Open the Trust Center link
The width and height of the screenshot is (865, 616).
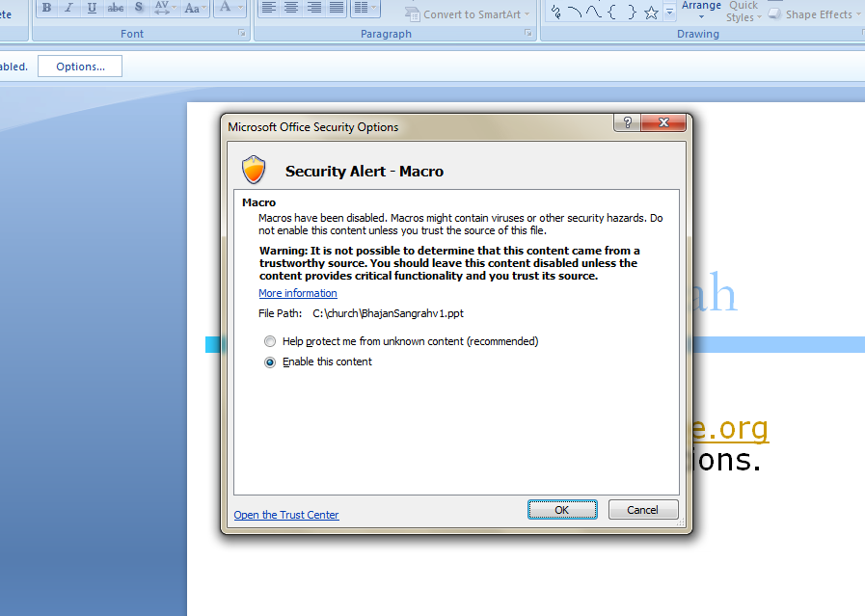tap(286, 515)
